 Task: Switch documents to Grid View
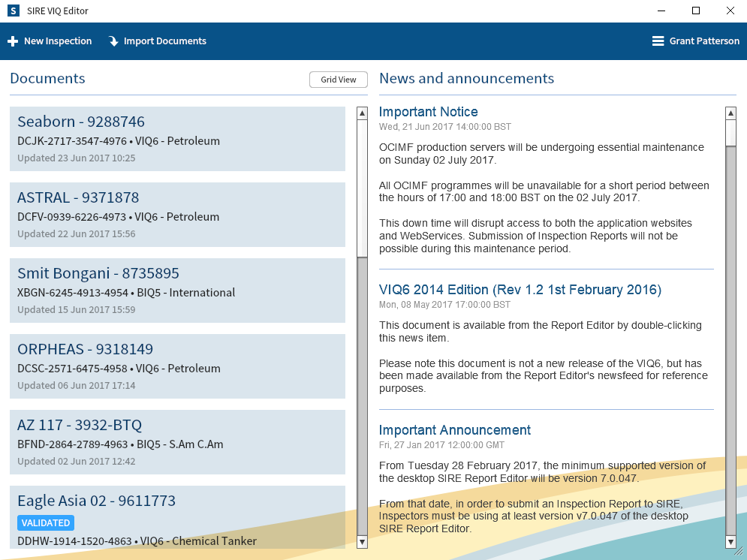coord(339,80)
